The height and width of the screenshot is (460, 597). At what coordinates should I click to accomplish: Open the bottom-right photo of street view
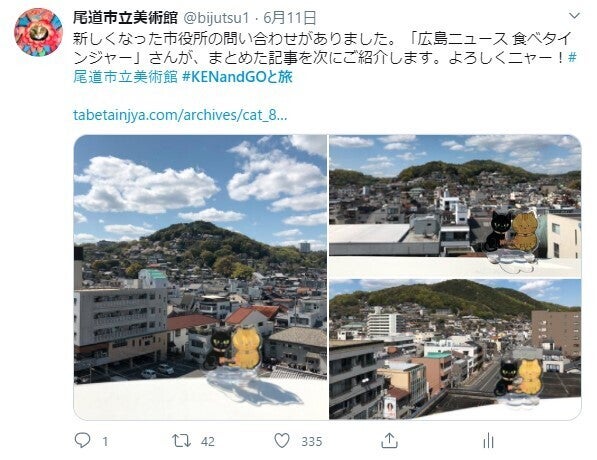coord(455,350)
